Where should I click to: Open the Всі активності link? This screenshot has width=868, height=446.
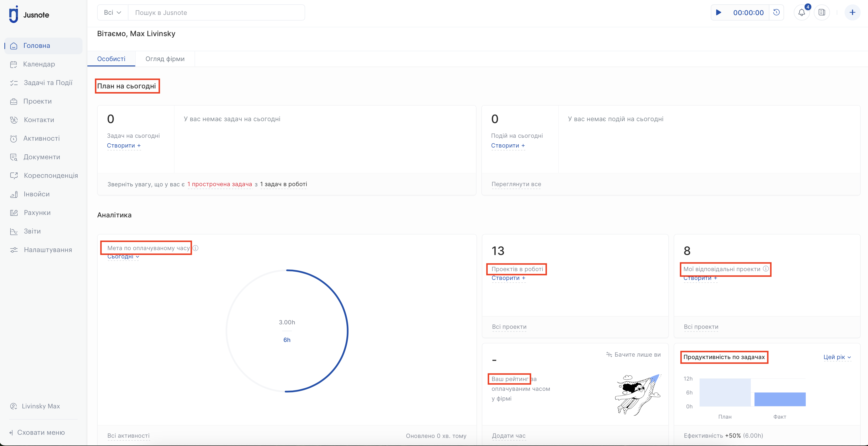[x=128, y=435]
